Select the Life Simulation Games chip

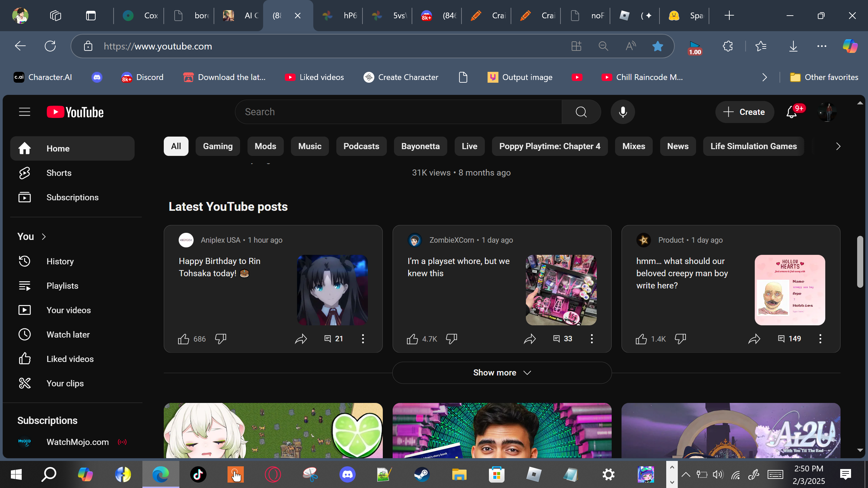click(x=754, y=146)
